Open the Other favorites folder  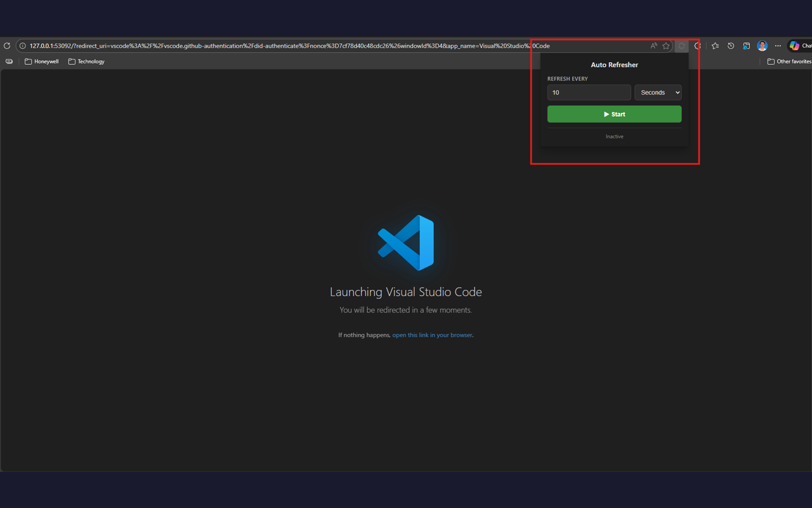(789, 62)
